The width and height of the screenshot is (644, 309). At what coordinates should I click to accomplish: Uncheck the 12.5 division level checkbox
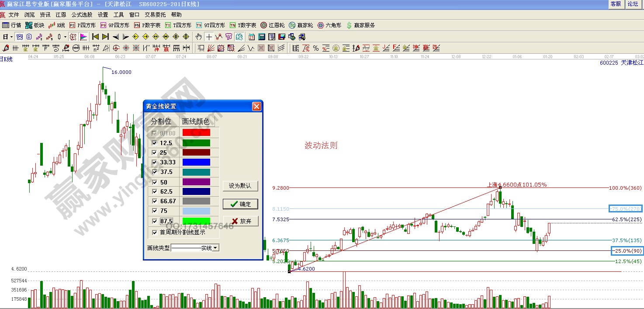154,143
